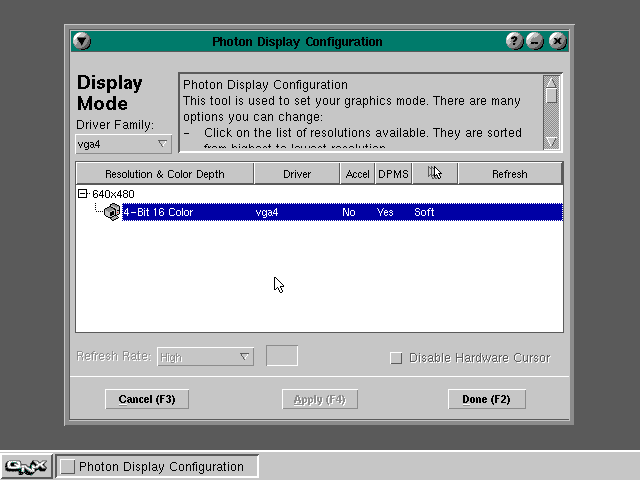The image size is (640, 480).
Task: Click the QNX launch button in taskbar
Action: [x=27, y=466]
